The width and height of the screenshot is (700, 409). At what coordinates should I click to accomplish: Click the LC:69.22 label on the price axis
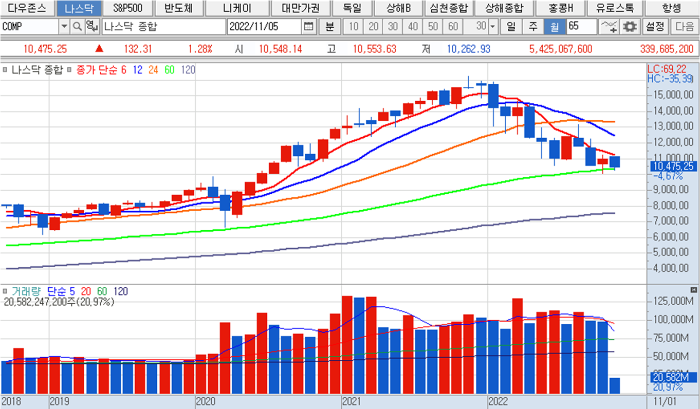click(x=667, y=69)
